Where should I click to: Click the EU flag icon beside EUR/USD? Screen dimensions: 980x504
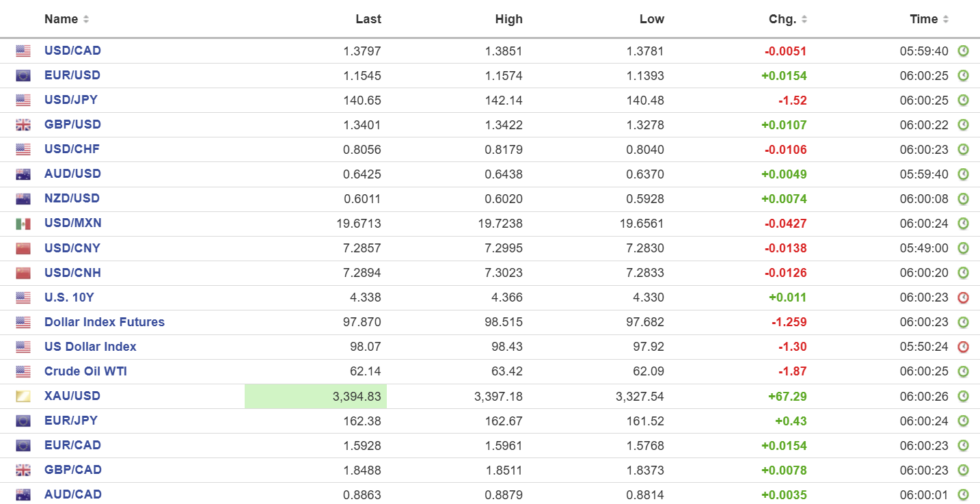click(x=23, y=76)
